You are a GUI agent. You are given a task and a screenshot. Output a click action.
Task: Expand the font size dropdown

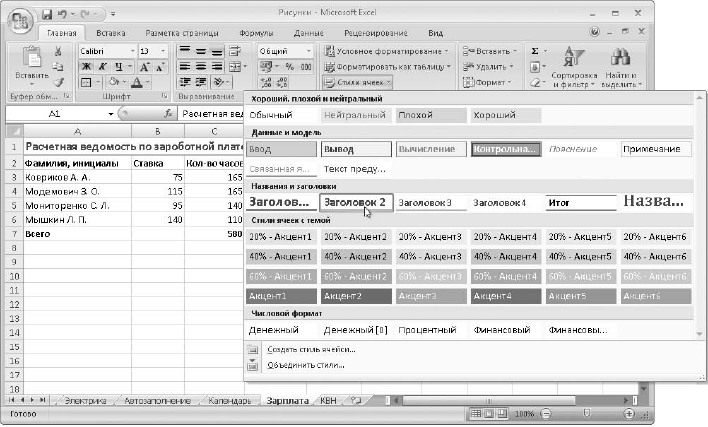(x=162, y=51)
